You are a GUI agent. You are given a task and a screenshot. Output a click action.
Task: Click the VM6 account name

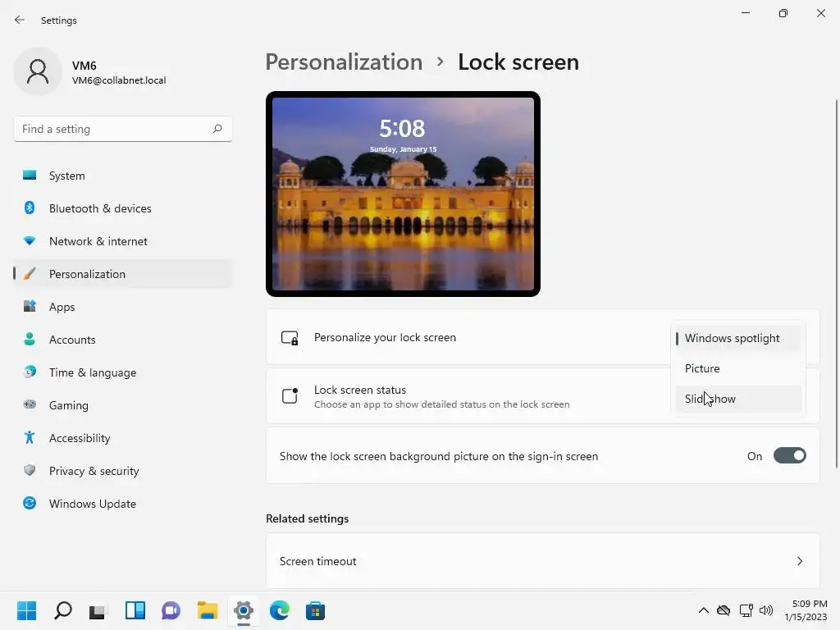[x=84, y=66]
